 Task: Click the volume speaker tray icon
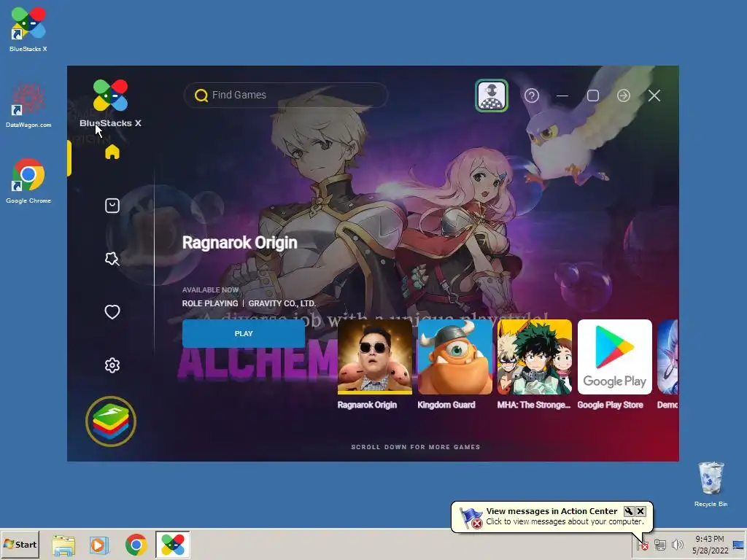coord(677,545)
